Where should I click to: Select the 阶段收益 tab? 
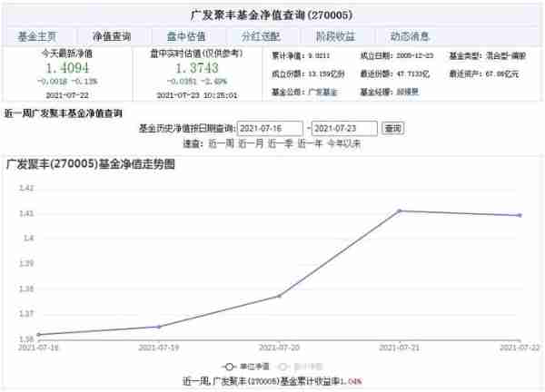[x=335, y=36]
